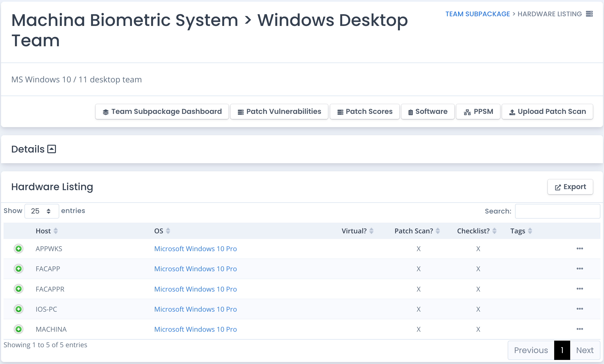Expand the APPWKS row green plus icon
The height and width of the screenshot is (364, 604).
click(x=19, y=249)
